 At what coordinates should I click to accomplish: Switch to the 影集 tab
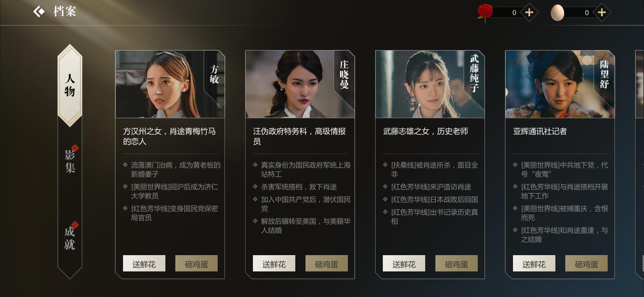[70, 161]
